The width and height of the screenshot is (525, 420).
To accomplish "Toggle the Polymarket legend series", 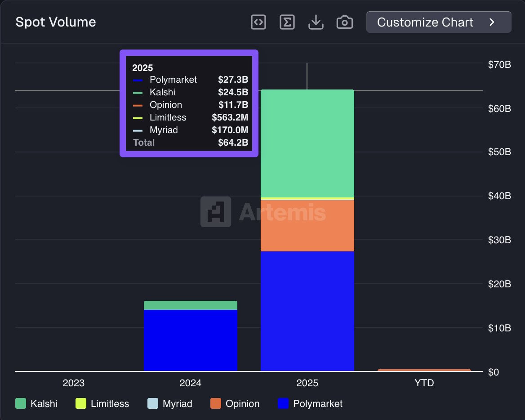I will 317,404.
